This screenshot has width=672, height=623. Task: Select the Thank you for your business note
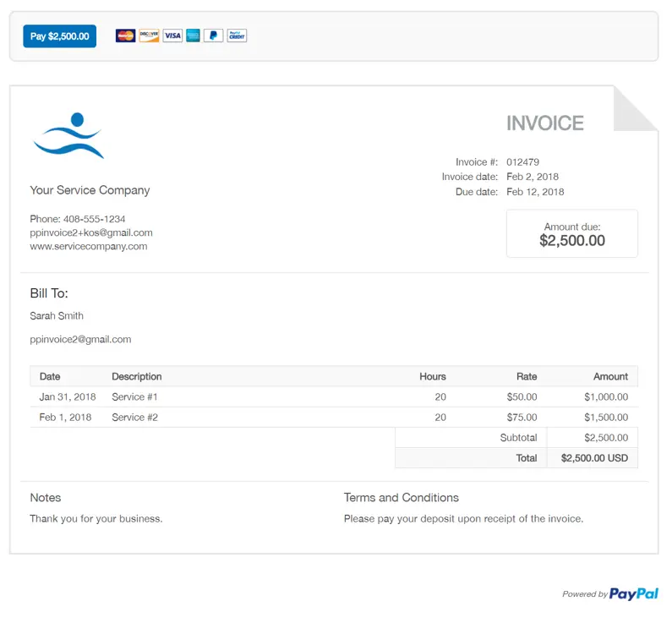(x=96, y=518)
